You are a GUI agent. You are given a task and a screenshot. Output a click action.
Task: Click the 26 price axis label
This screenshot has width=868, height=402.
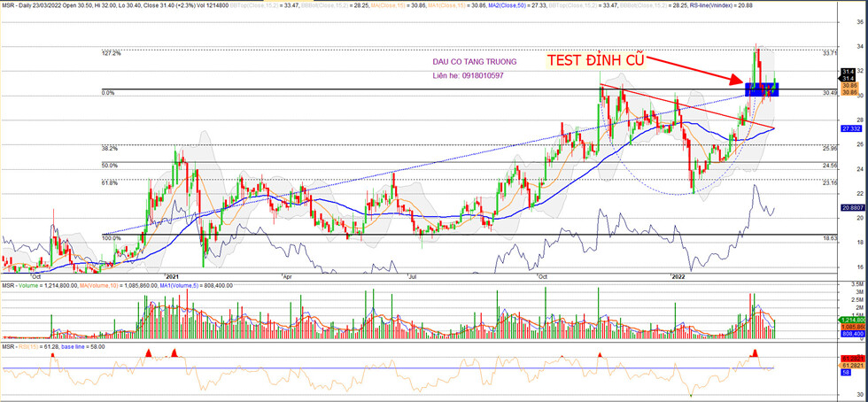point(861,144)
